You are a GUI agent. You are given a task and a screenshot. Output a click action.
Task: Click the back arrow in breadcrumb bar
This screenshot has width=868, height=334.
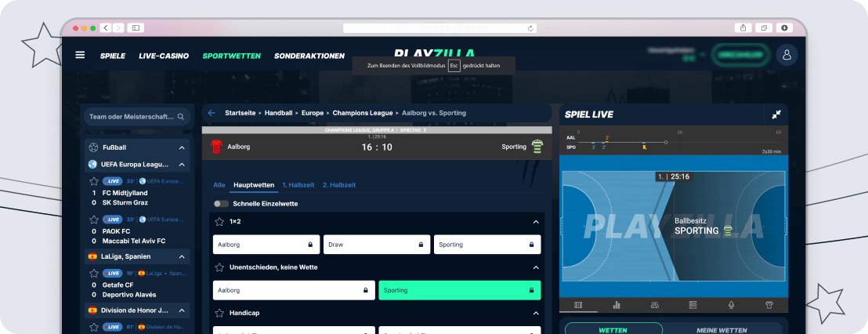coord(211,113)
